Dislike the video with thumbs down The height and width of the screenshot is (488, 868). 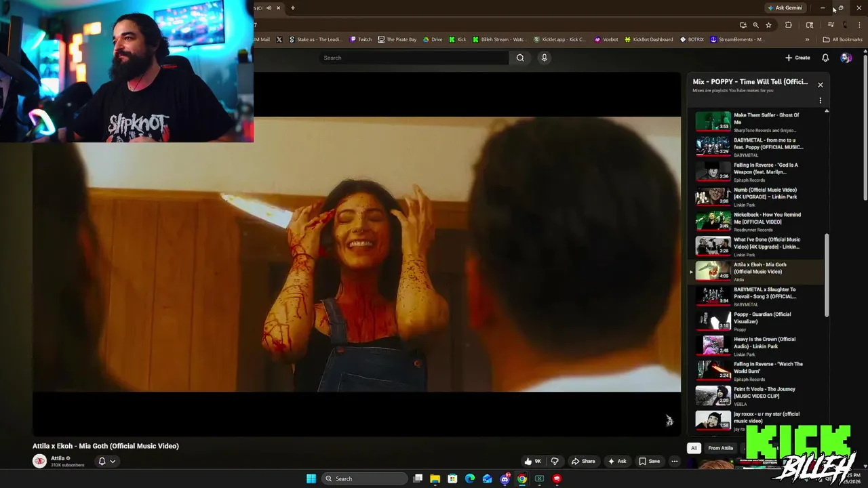coord(555,462)
